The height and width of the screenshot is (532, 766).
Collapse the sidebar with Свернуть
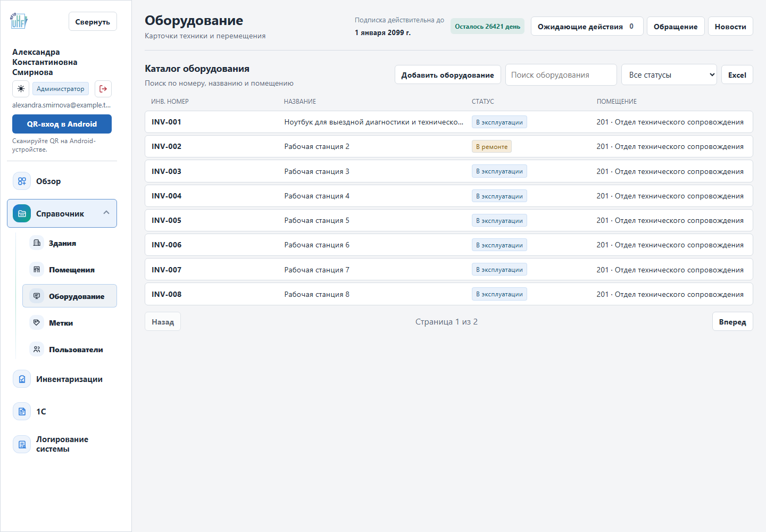pyautogui.click(x=93, y=22)
